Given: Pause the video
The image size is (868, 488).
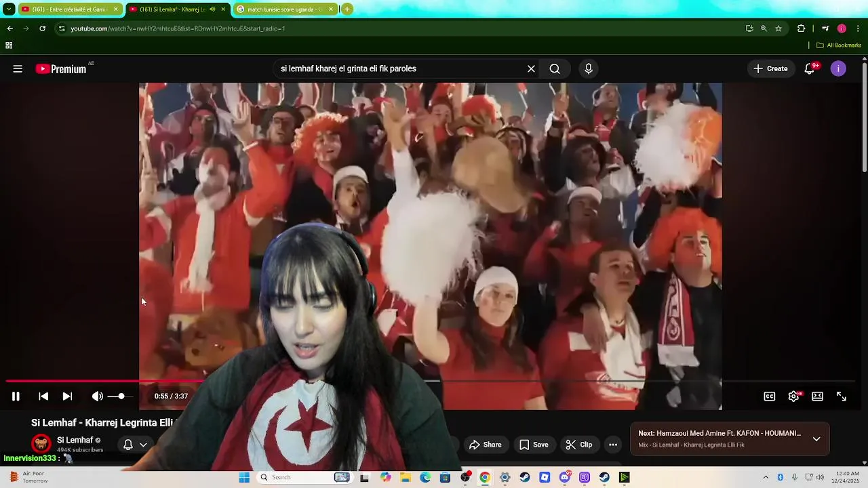Looking at the screenshot, I should (x=16, y=396).
